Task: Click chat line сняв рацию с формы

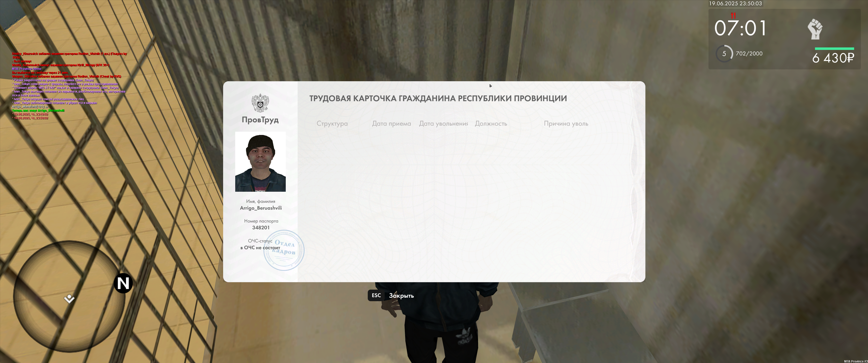Action: coord(65,84)
